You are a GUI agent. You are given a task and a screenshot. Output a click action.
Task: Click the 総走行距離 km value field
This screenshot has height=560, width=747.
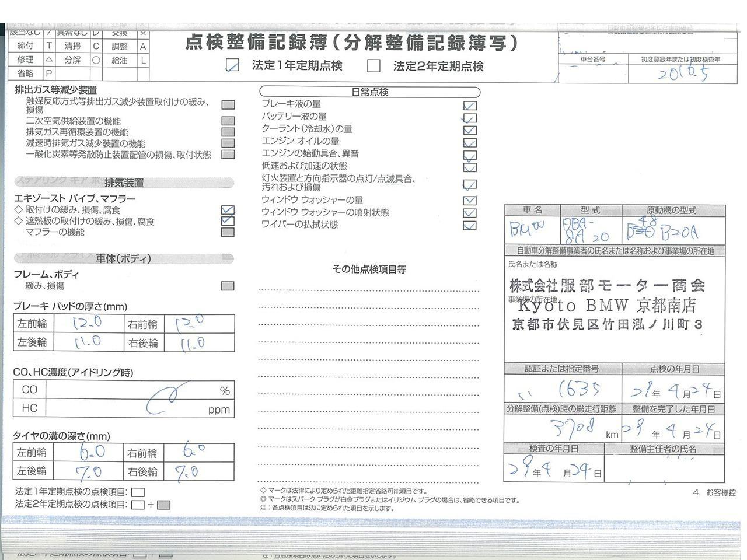coord(563,429)
